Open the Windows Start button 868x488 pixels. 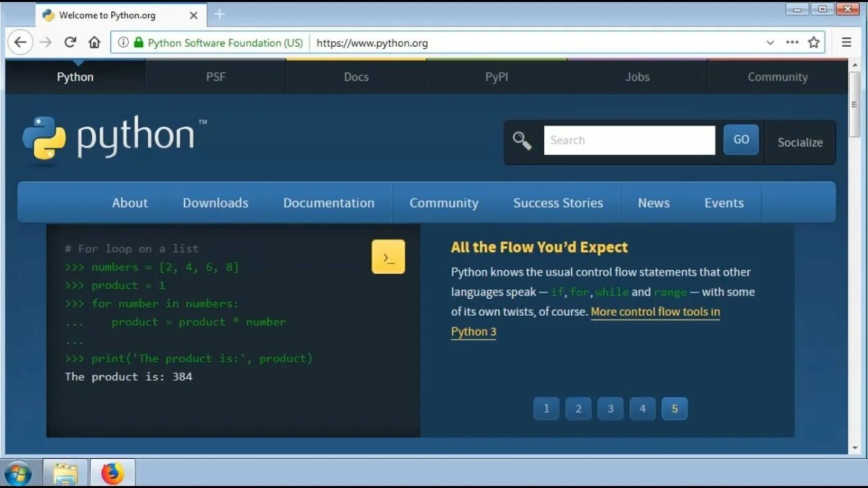pos(18,472)
